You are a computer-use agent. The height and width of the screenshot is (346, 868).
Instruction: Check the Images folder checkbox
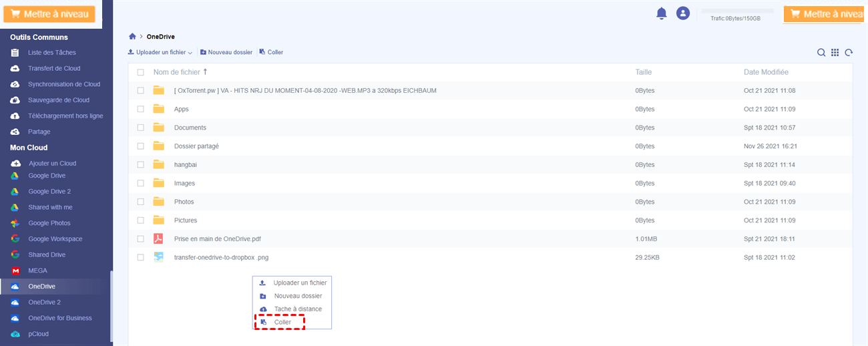pyautogui.click(x=140, y=183)
